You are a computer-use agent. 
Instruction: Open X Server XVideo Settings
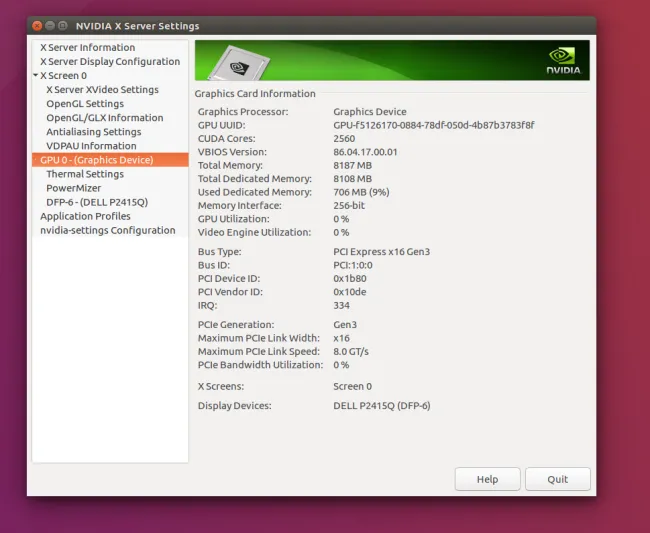(102, 90)
